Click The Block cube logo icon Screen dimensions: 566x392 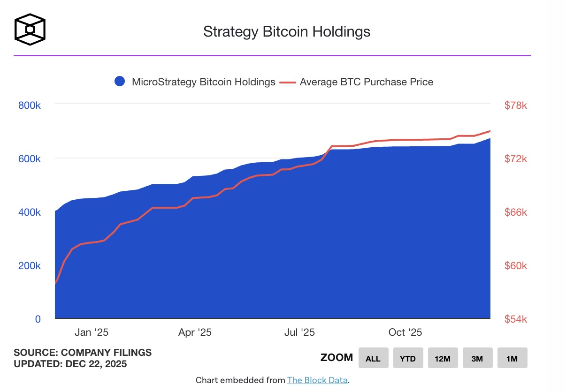pos(30,30)
